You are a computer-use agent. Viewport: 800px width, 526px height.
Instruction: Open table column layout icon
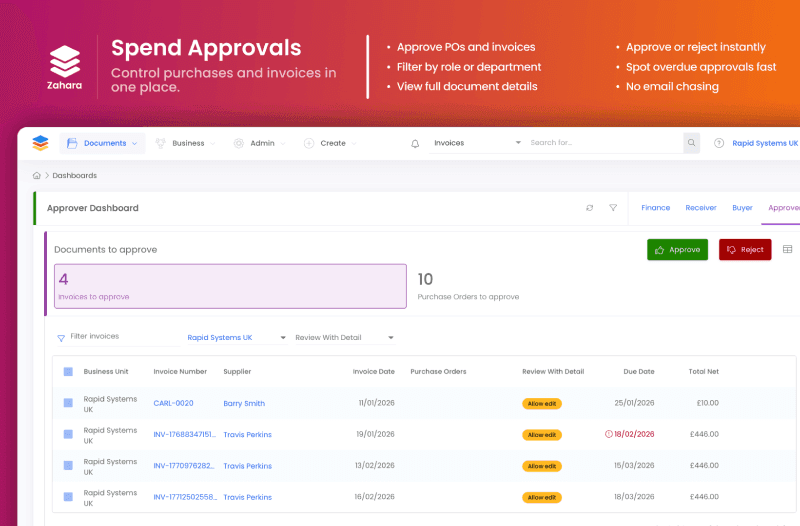click(787, 249)
